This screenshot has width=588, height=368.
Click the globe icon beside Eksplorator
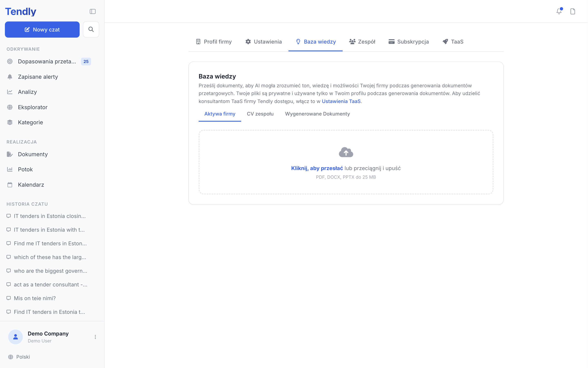[x=10, y=107]
